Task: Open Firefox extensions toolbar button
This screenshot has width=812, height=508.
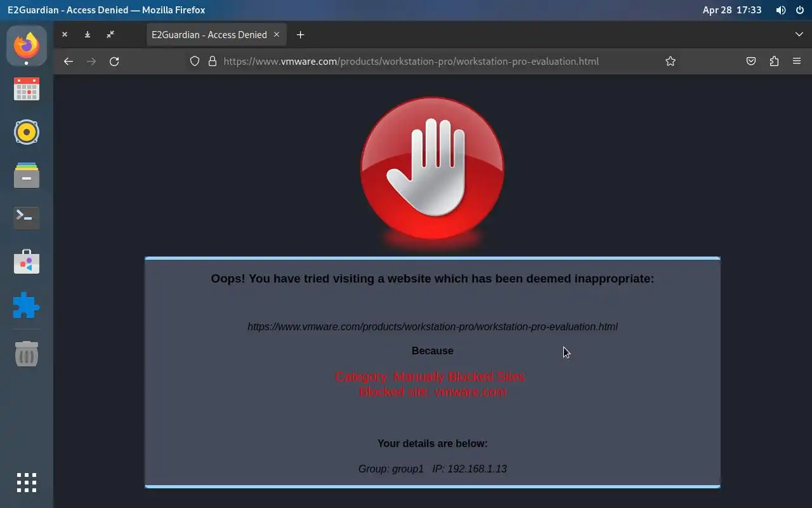Action: pos(774,61)
